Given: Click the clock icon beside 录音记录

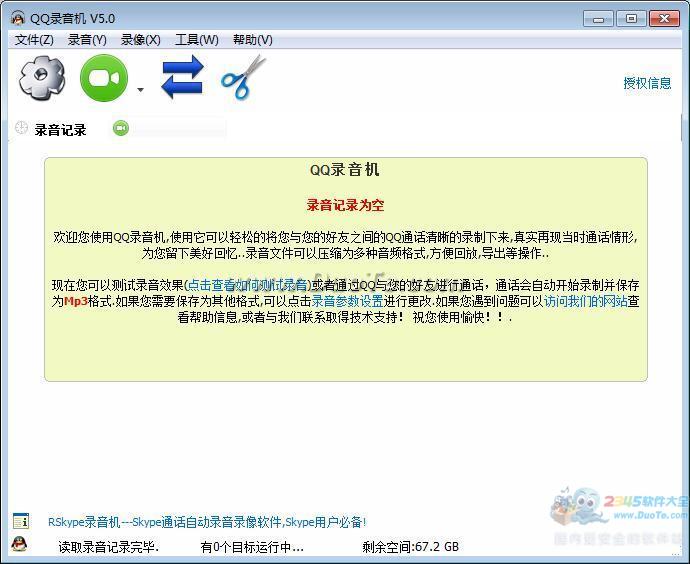Looking at the screenshot, I should click(x=21, y=128).
